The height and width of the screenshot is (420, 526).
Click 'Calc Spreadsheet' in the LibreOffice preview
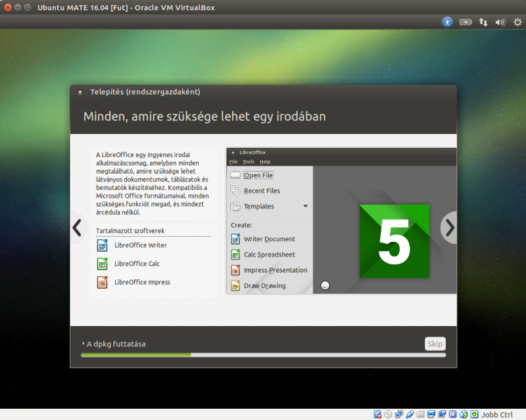point(270,254)
